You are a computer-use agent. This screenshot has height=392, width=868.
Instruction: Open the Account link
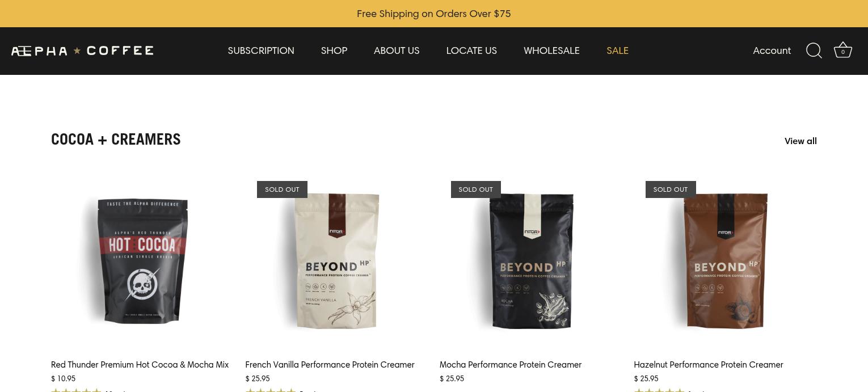(772, 50)
